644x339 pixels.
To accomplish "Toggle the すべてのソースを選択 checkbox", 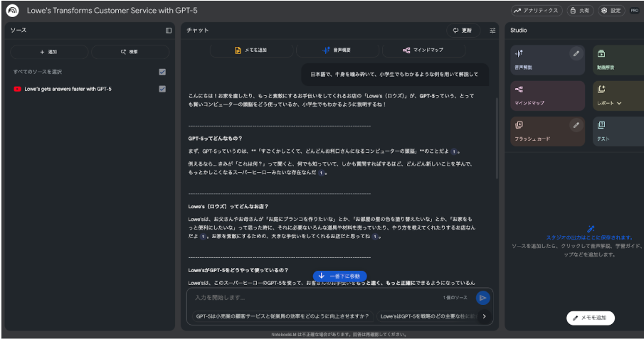I will [x=162, y=72].
